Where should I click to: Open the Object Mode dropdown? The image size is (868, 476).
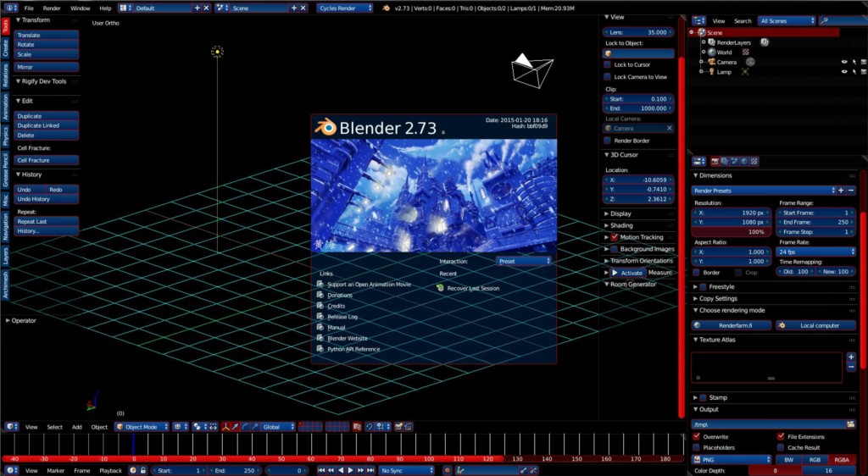[x=142, y=427]
